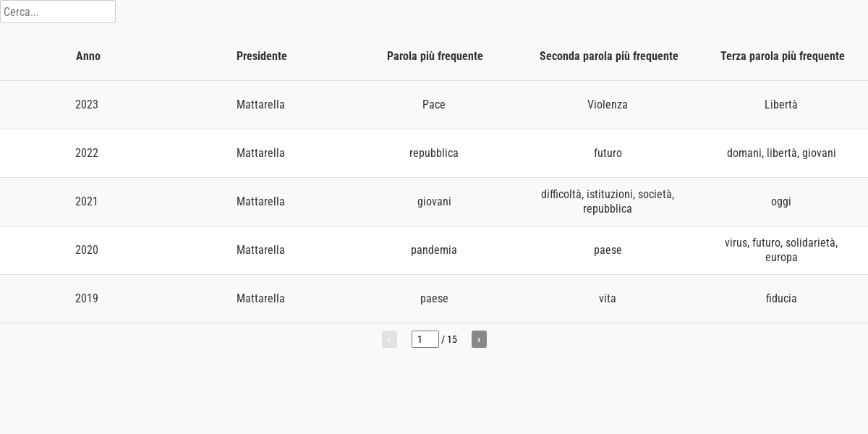Select the 2023 year cell
This screenshot has width=868, height=434.
click(87, 105)
